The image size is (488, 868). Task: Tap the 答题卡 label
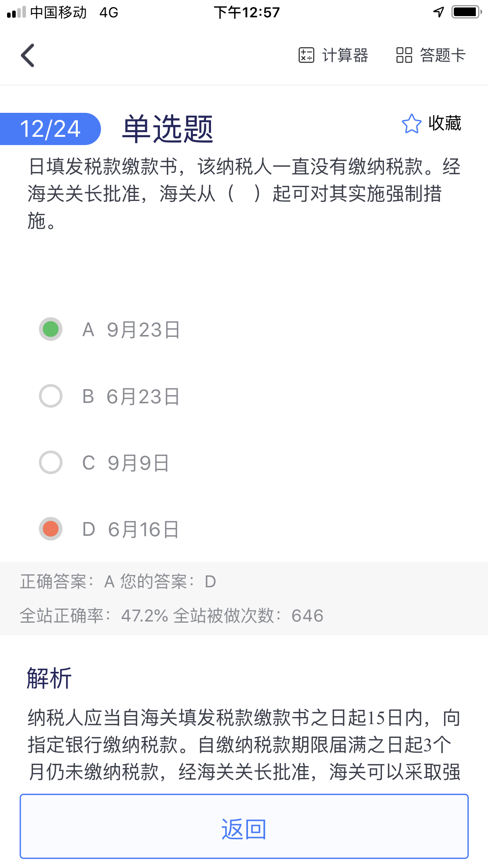pos(443,55)
